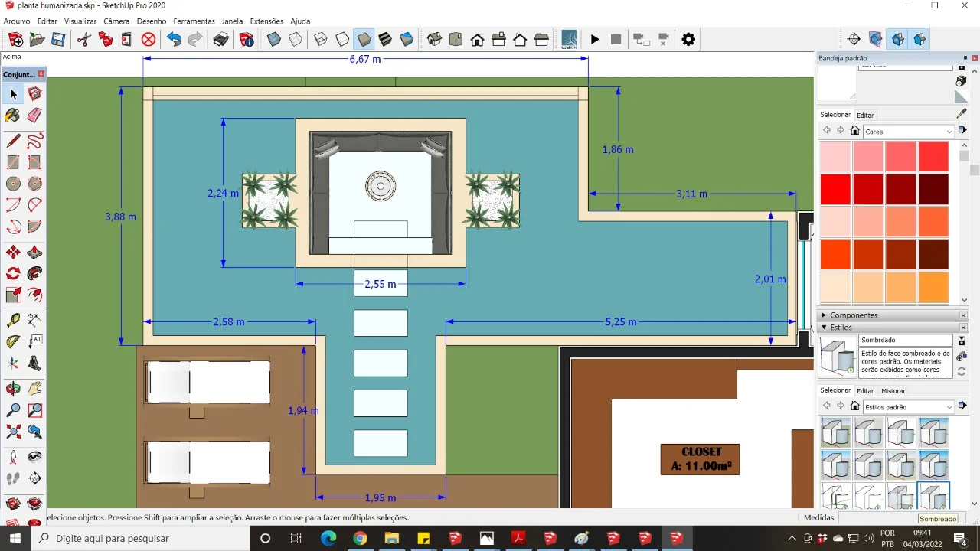Activate the Line pencil tool
The image size is (980, 551).
click(13, 141)
